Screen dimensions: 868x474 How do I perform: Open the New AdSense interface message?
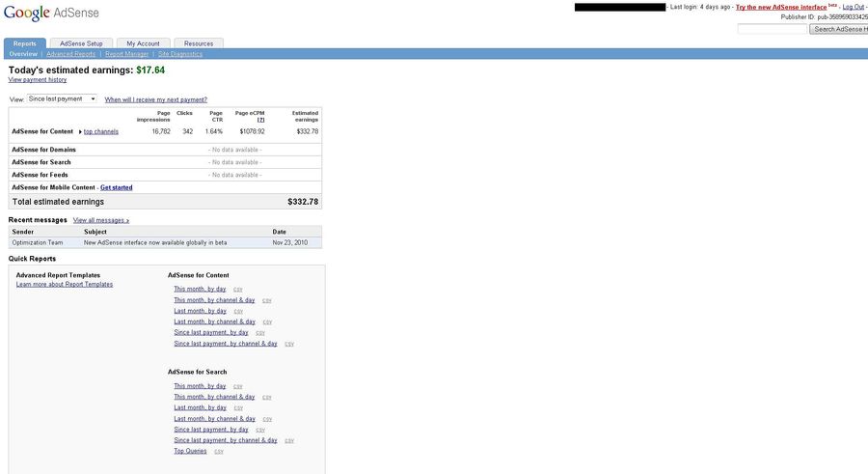pyautogui.click(x=155, y=242)
